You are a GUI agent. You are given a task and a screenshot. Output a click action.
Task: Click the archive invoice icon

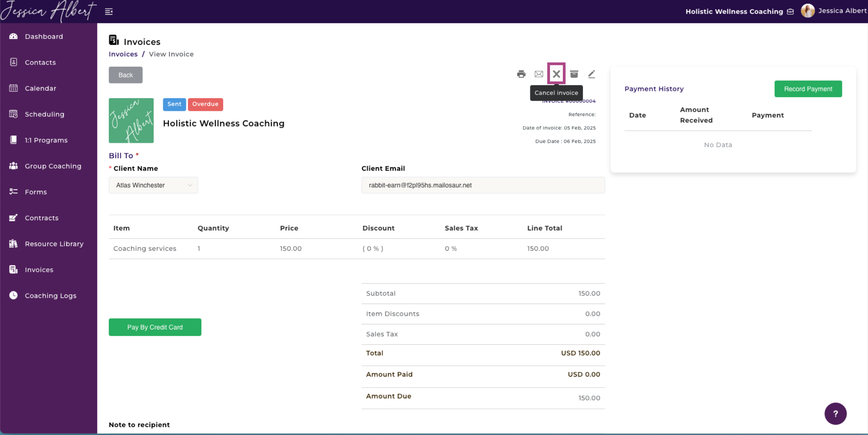pyautogui.click(x=574, y=74)
